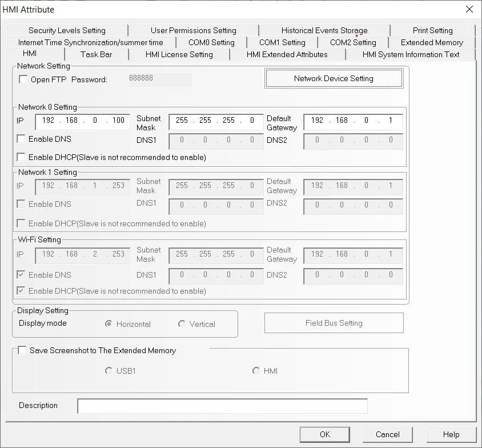Enable DNS for Network 0
This screenshot has height=448, width=482.
21,139
